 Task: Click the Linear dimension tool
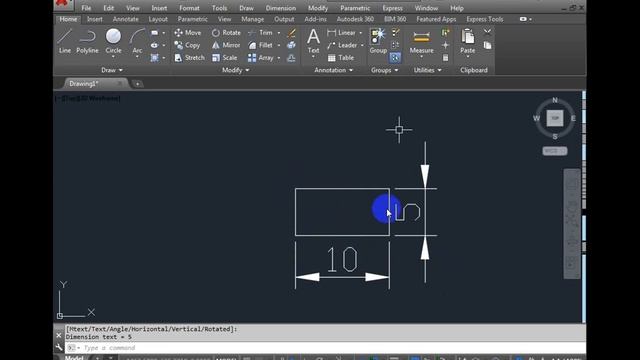(342, 33)
